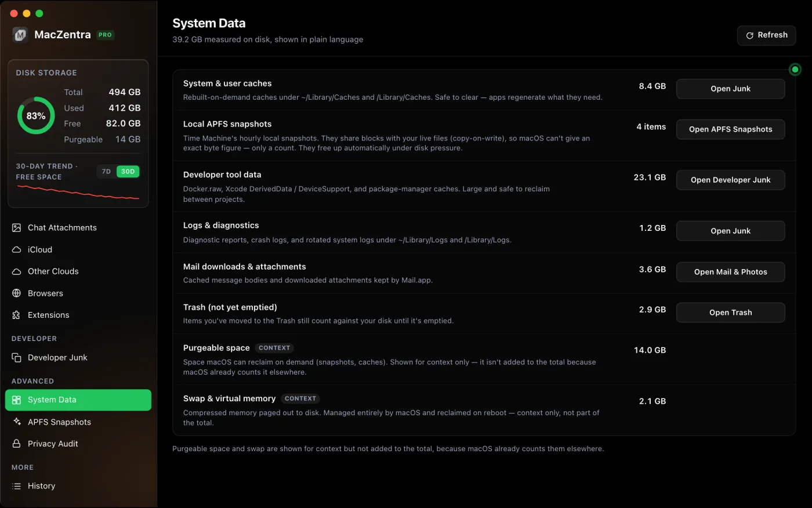Click the free space trend chart
The height and width of the screenshot is (508, 812).
coord(78,193)
